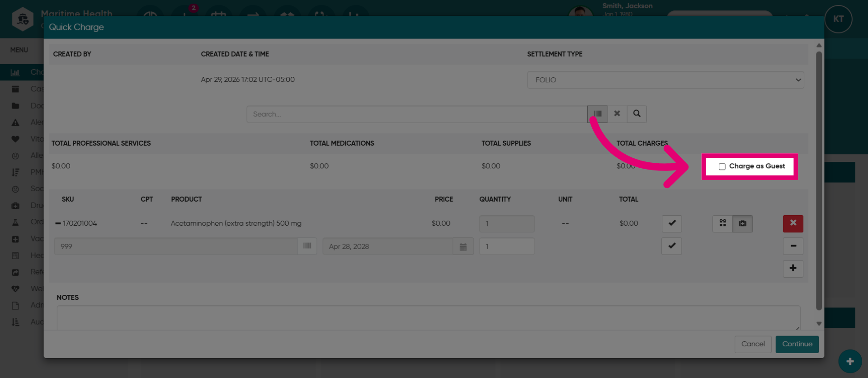Click the SKU value 170201004
The height and width of the screenshot is (378, 868).
80,223
